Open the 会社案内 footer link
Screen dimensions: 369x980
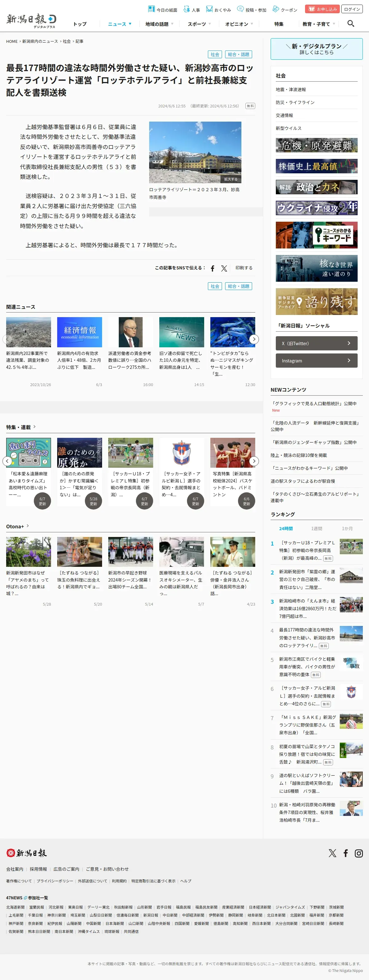[14, 869]
